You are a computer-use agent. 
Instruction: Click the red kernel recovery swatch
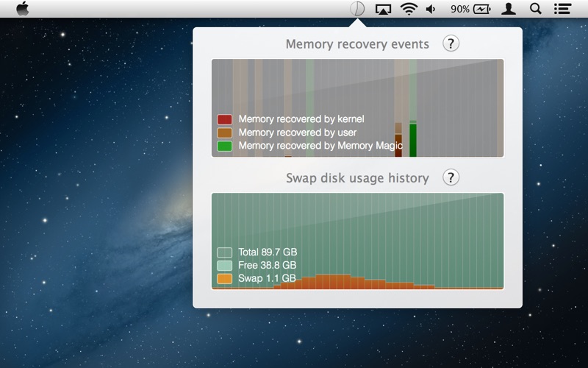(x=225, y=119)
